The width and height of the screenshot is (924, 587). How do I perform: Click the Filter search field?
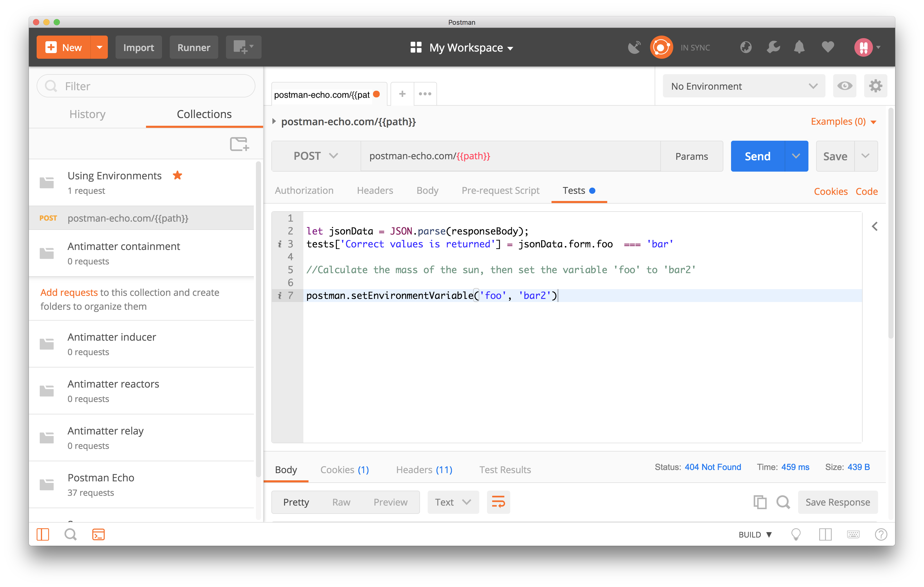(146, 86)
